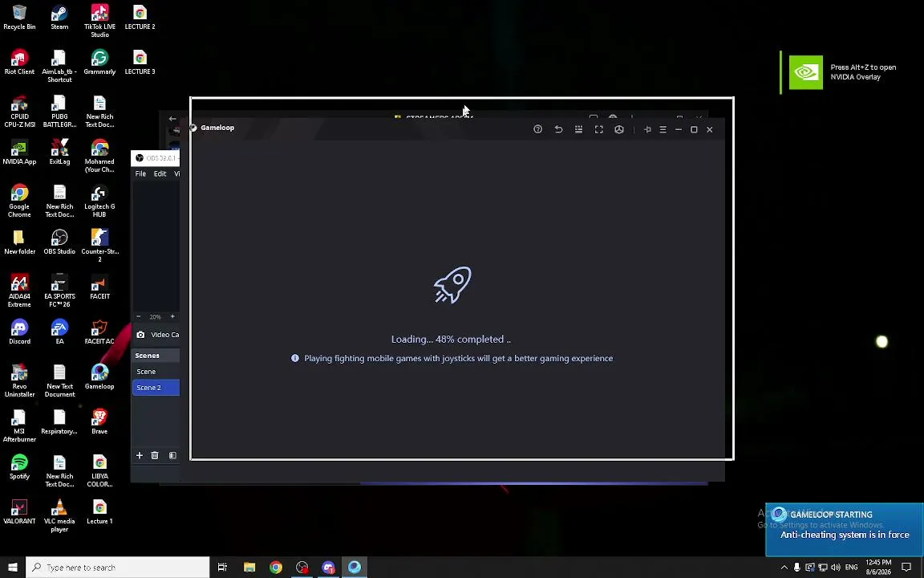
Task: Open Google Chrome desktop icon
Action: coord(19,201)
